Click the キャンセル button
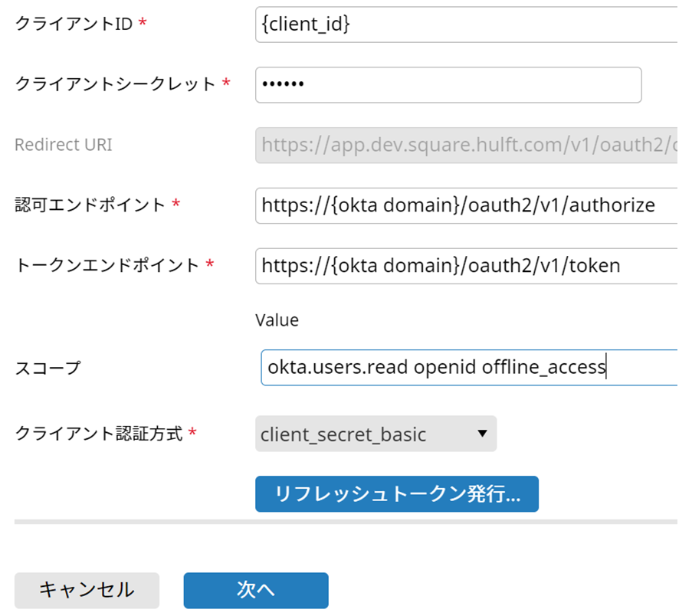 click(87, 590)
